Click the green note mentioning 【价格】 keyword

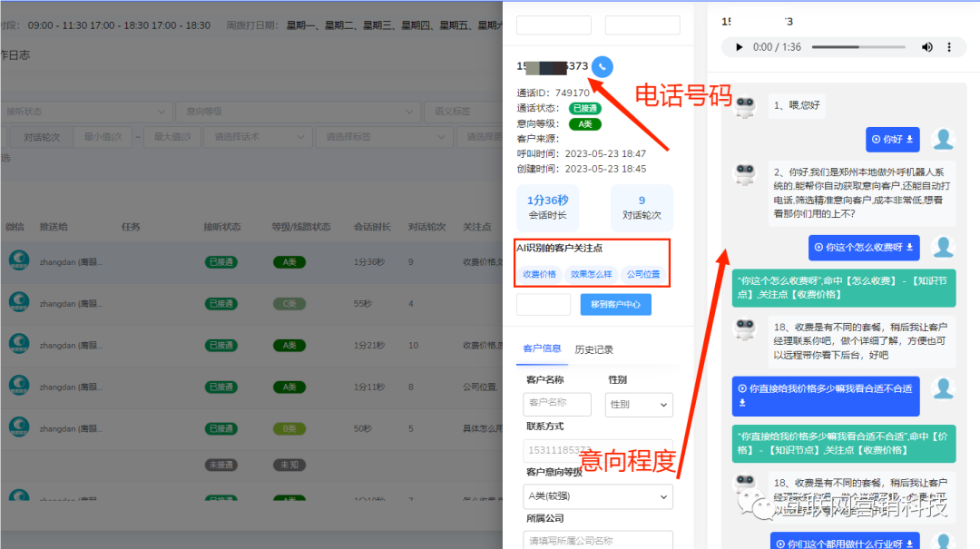(x=844, y=444)
